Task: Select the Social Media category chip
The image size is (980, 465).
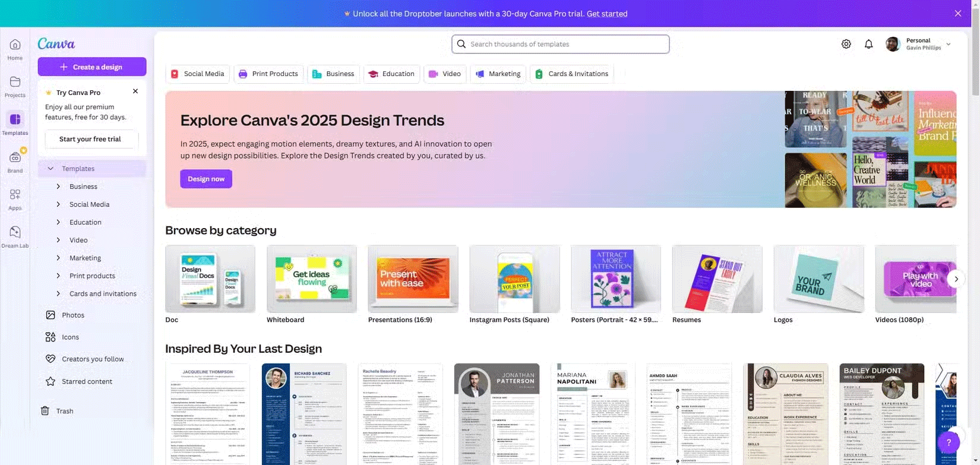Action: (x=198, y=74)
